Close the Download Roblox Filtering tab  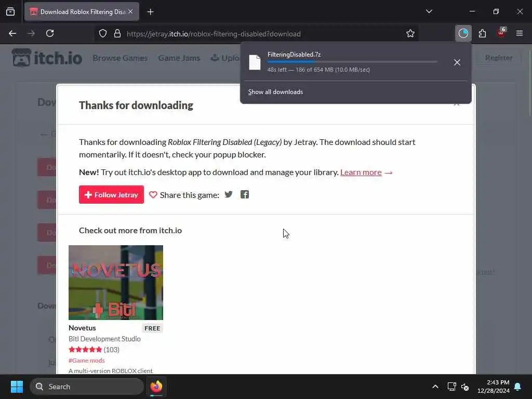pos(130,11)
